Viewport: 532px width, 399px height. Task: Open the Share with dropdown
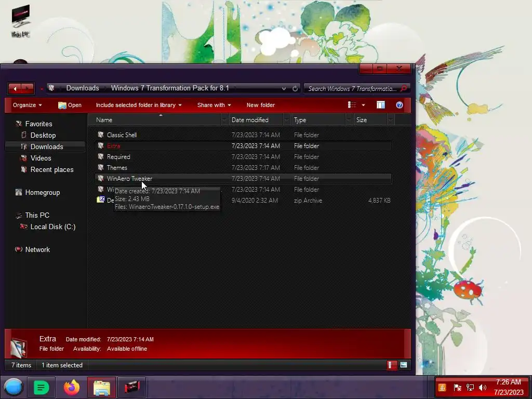pos(214,105)
